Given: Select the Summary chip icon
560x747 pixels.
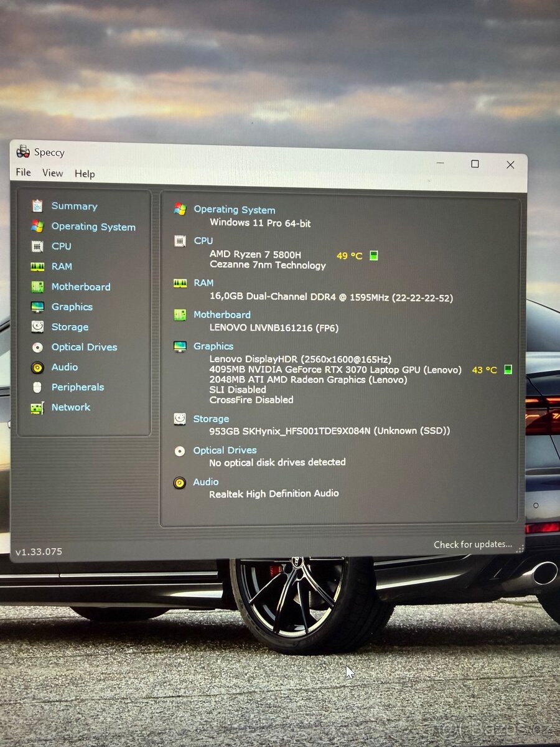Looking at the screenshot, I should click(37, 206).
